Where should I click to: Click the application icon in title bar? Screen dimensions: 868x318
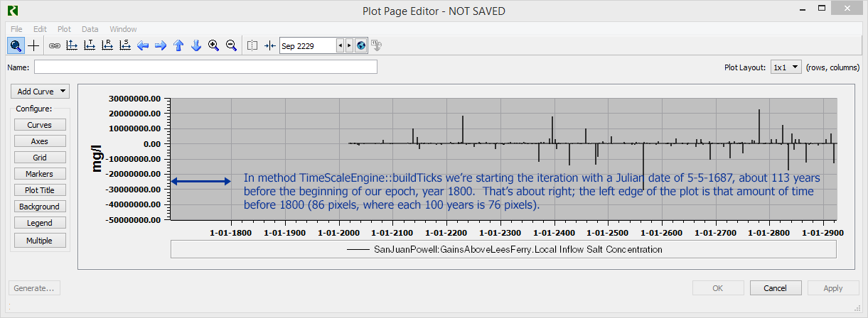point(14,11)
